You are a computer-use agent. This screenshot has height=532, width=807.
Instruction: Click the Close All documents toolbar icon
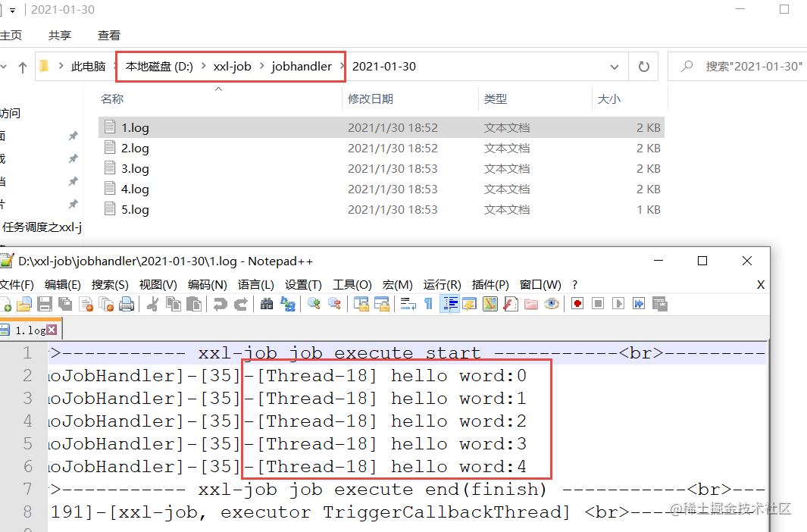pos(107,304)
